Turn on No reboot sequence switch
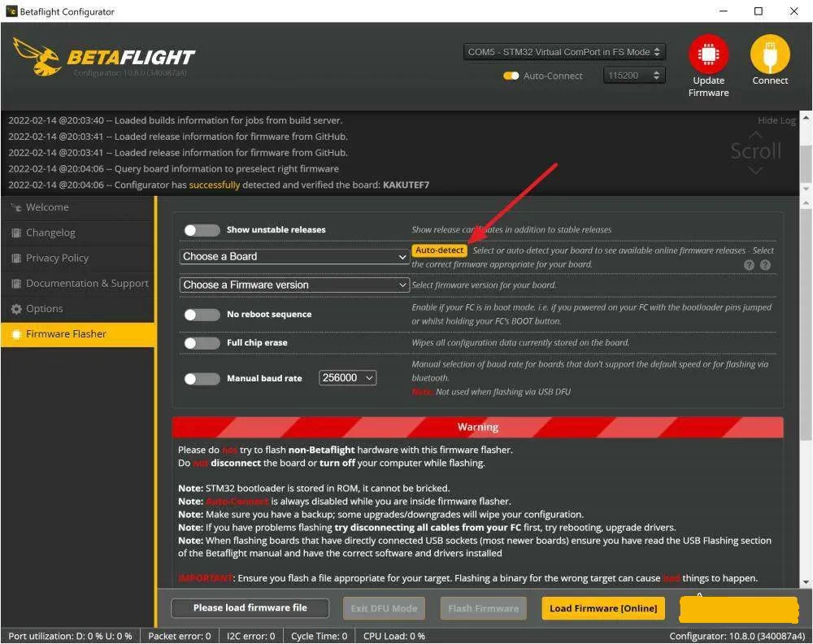813x644 pixels. tap(202, 315)
